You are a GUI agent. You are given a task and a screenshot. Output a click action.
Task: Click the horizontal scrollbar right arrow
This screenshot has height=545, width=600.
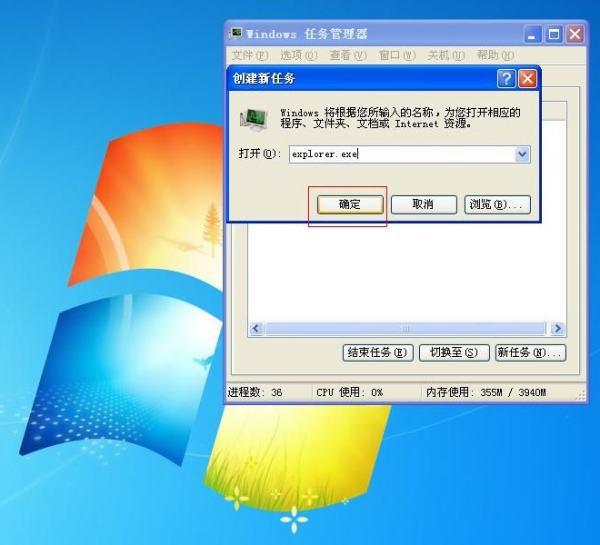click(558, 329)
